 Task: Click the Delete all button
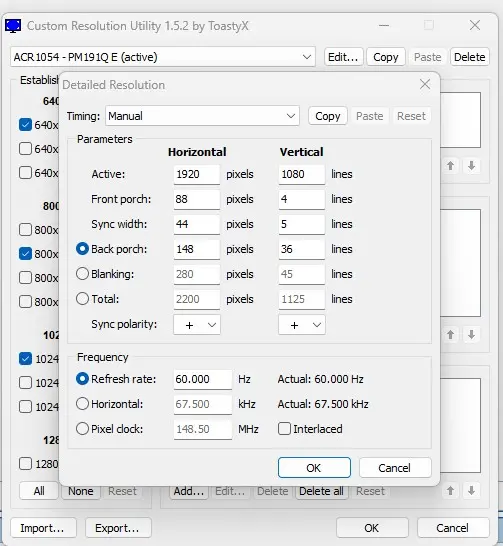(x=322, y=491)
